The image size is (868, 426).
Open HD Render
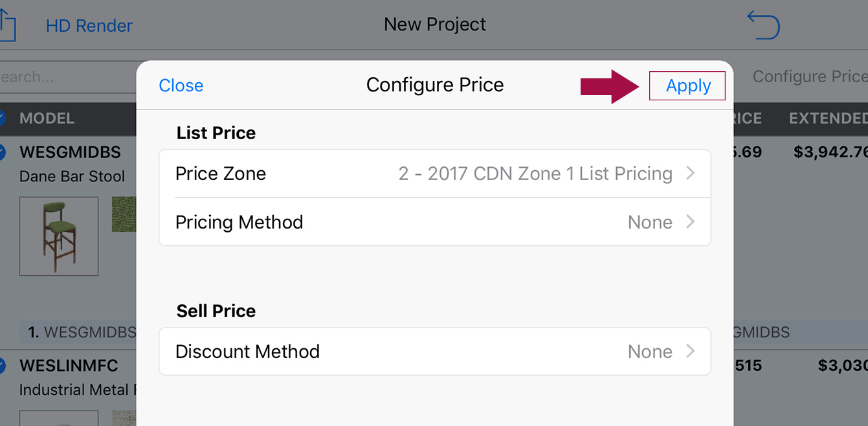click(x=89, y=26)
